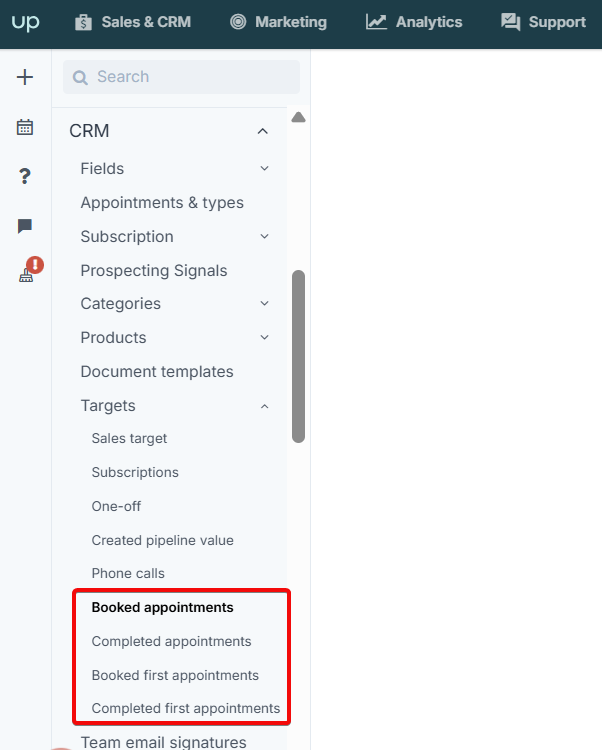
Task: Click the scrollbar up arrow
Action: 298,117
